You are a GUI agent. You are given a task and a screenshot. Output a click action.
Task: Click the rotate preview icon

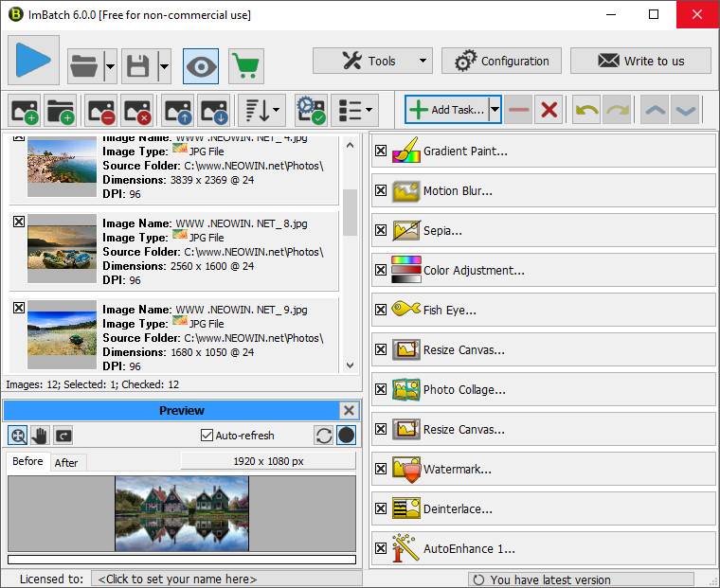(x=63, y=436)
